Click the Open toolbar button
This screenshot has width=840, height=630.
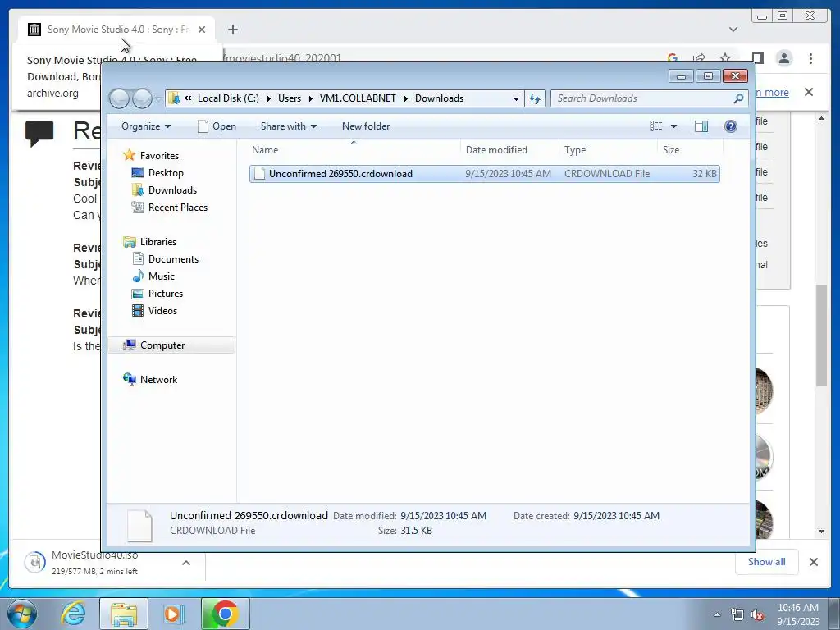point(217,126)
